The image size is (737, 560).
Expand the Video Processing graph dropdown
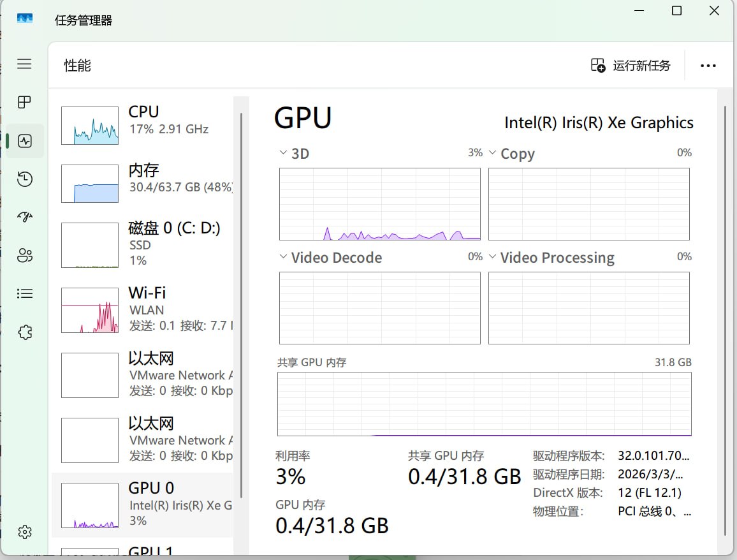point(493,257)
